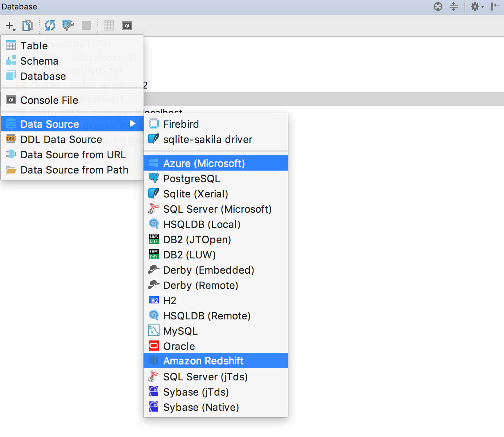Select DB2 (LUW) data source
The width and height of the screenshot is (504, 437).
click(216, 255)
